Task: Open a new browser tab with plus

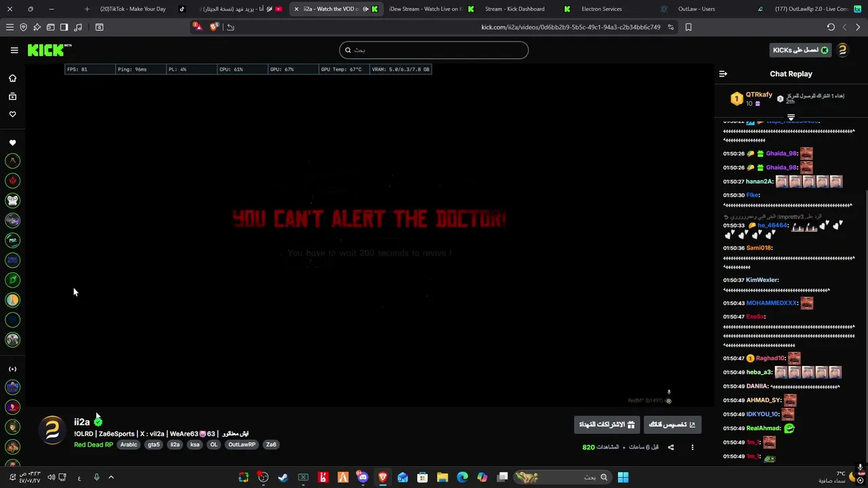Action: coord(87,9)
